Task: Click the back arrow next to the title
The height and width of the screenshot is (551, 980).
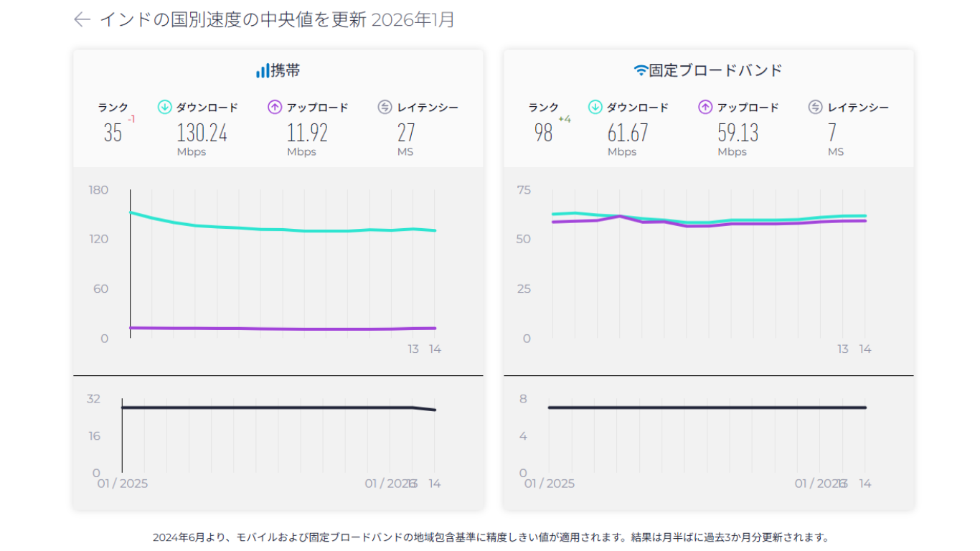Action: pos(81,21)
